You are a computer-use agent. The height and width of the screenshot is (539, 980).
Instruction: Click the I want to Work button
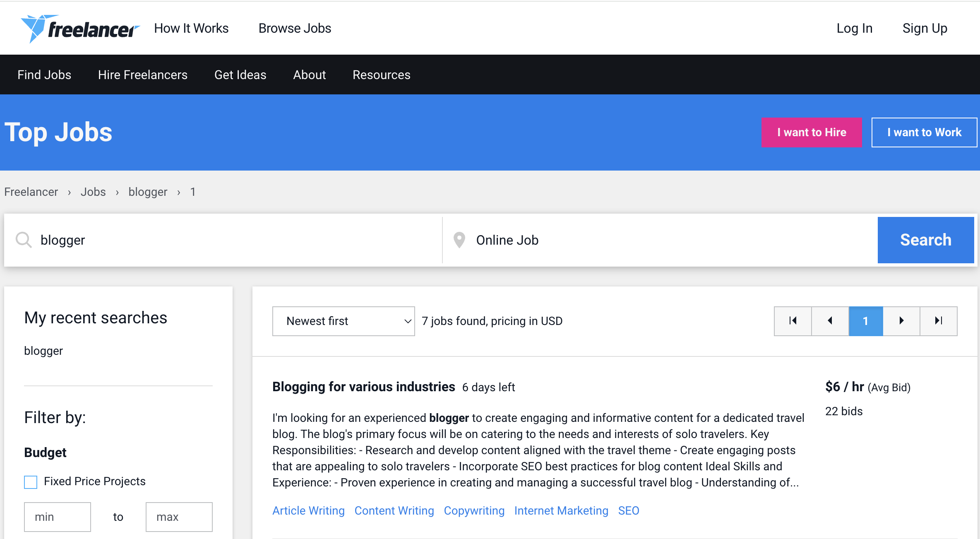(x=924, y=132)
